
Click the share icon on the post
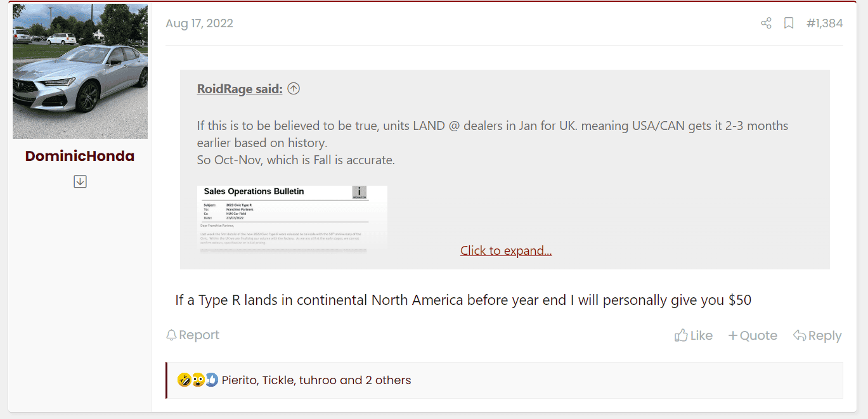coord(766,23)
